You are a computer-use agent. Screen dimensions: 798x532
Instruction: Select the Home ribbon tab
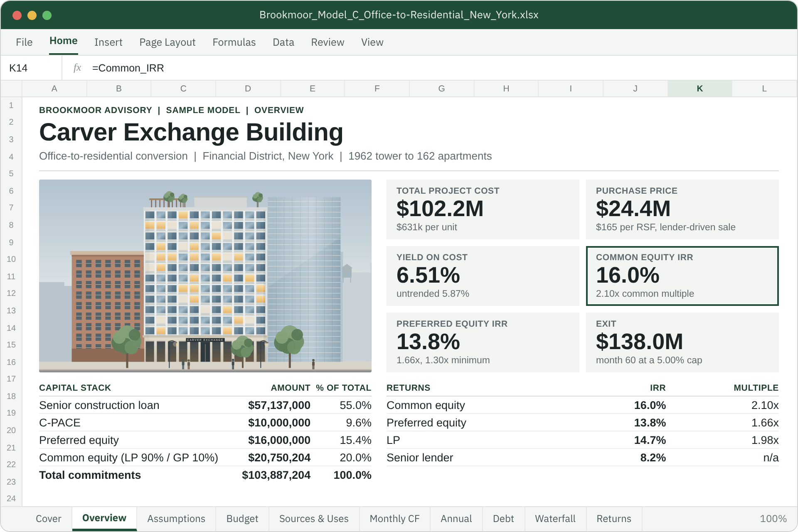point(64,41)
